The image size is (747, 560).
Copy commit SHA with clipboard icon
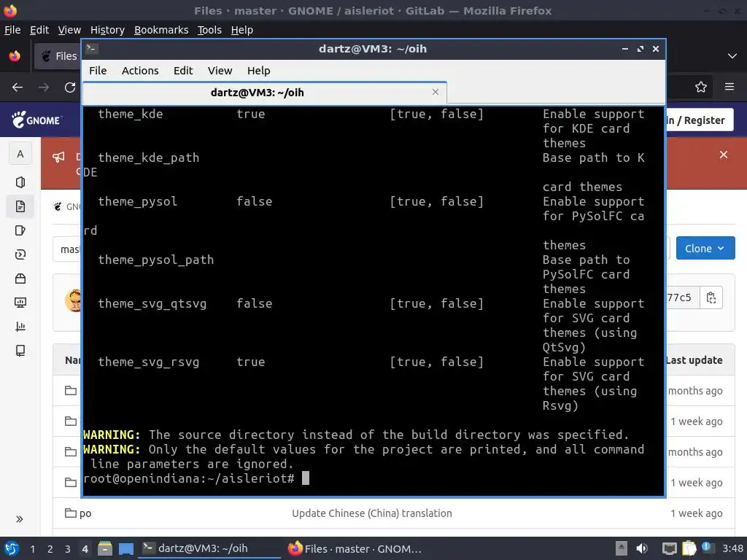[711, 297]
